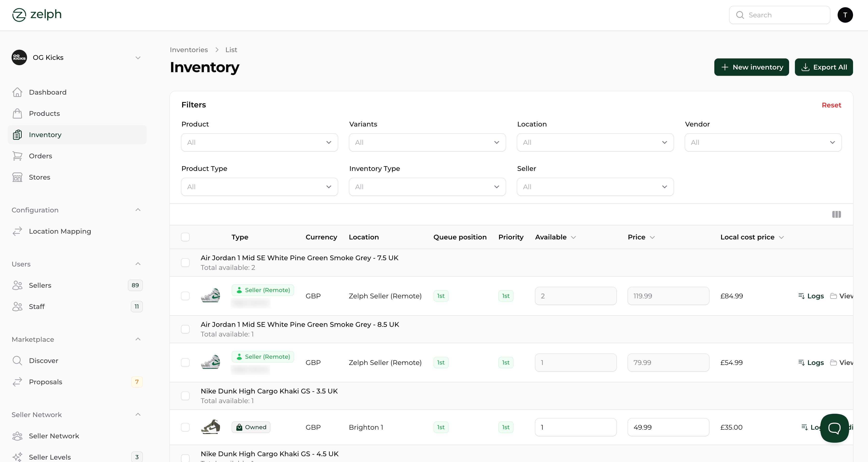Screen dimensions: 868x462
Task: Reset all filters with the Reset link
Action: point(831,105)
